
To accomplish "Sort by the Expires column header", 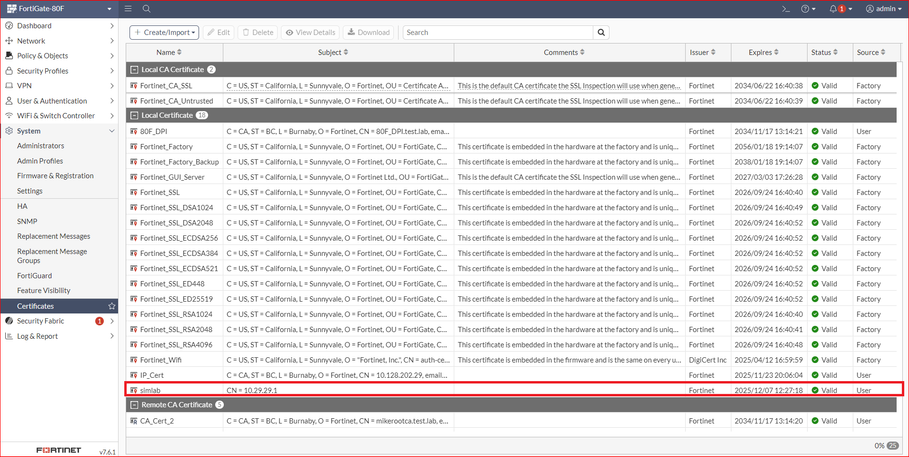I will 763,52.
